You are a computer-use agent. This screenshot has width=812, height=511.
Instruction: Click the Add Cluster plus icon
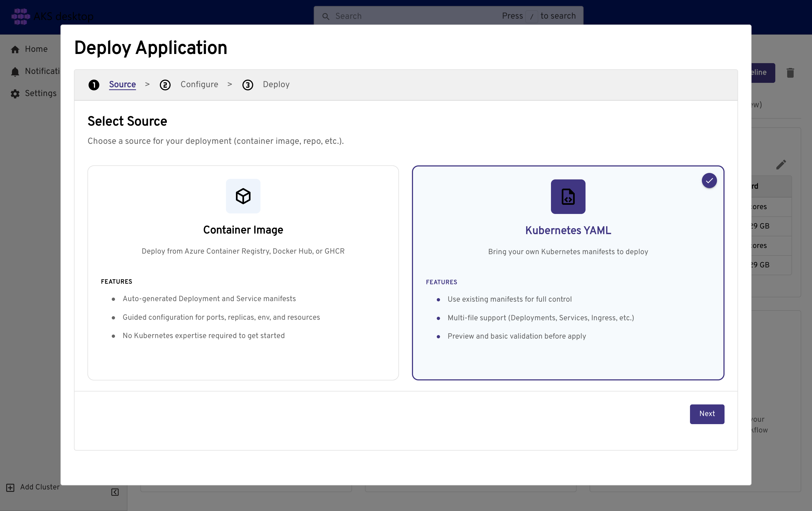[x=11, y=488]
